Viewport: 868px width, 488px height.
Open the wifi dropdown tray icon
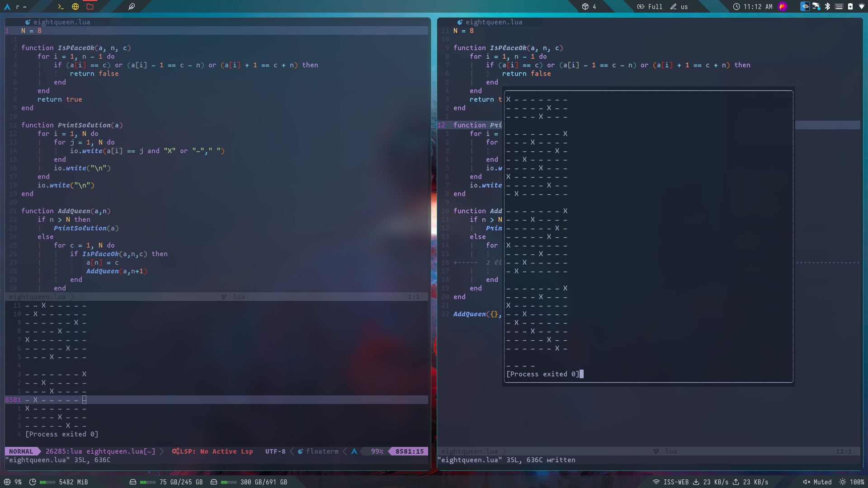862,6
